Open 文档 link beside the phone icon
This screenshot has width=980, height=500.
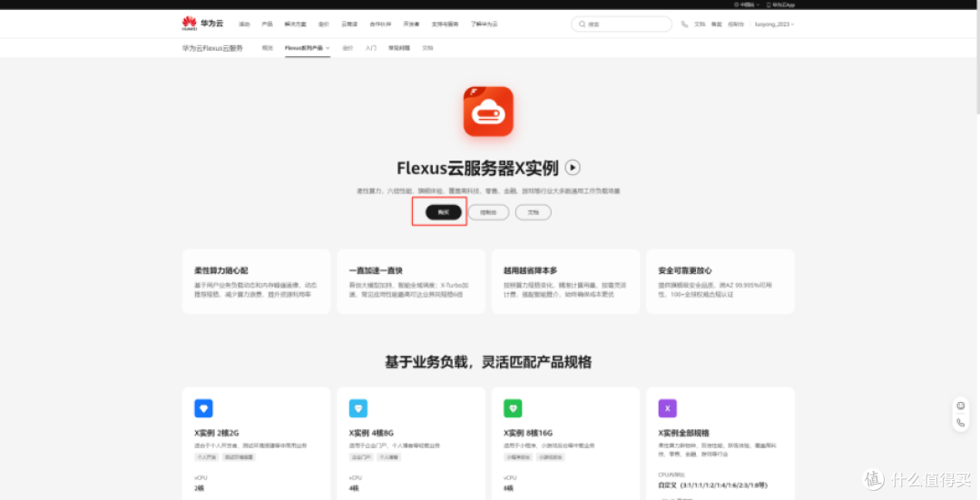(700, 25)
